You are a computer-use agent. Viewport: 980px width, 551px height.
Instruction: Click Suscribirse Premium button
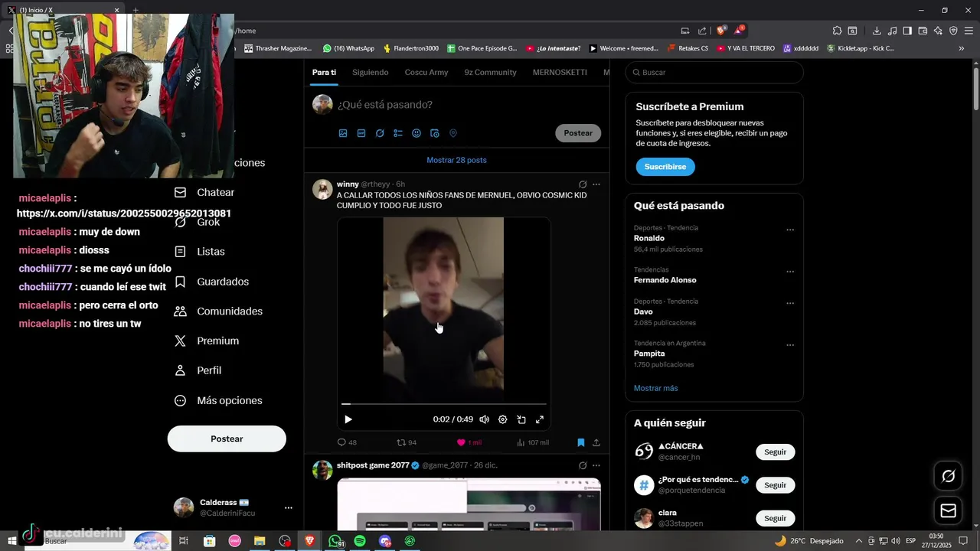[x=665, y=167]
